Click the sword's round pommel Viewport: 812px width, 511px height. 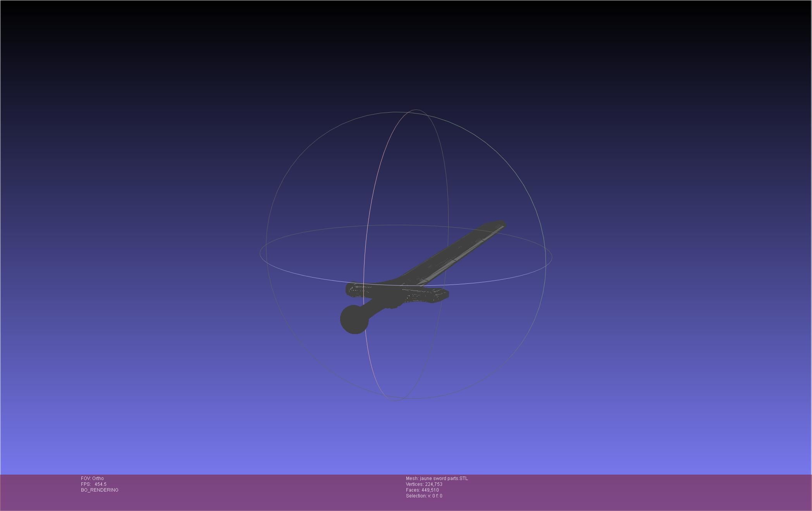coord(354,319)
